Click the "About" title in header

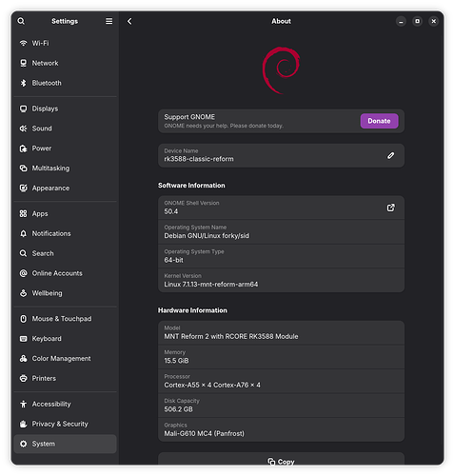[281, 21]
